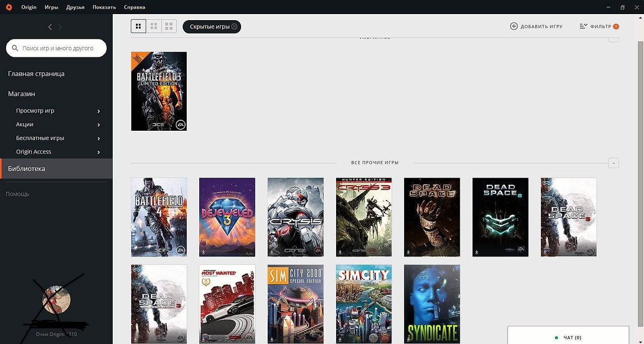
Task: Switch to small tile view
Action: click(x=138, y=26)
